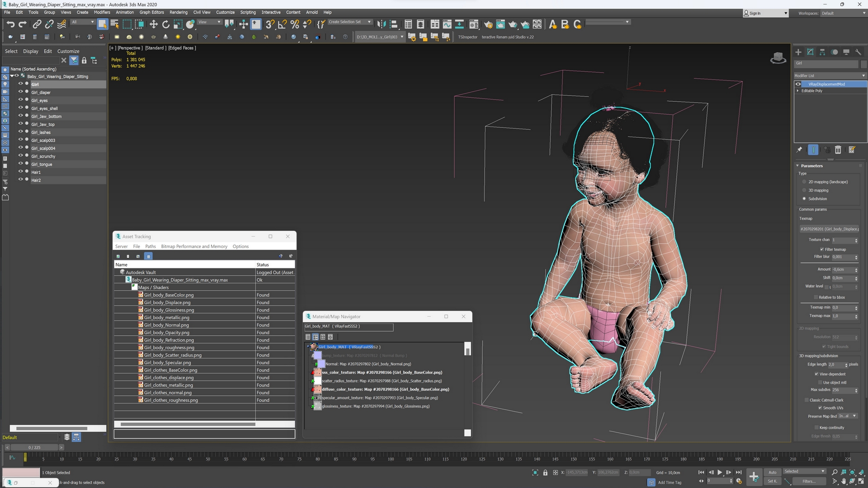Open the Workspaces Default dropdown
The height and width of the screenshot is (488, 868).
(x=843, y=13)
